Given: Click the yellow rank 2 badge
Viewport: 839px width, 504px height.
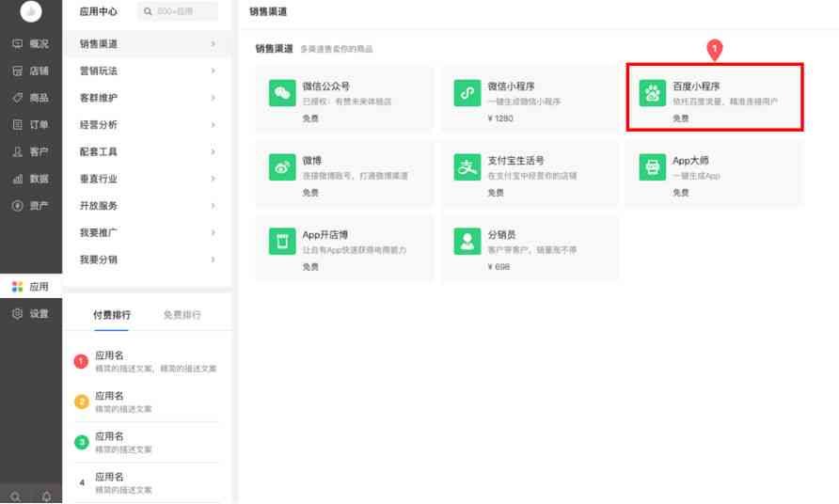Looking at the screenshot, I should click(x=81, y=402).
